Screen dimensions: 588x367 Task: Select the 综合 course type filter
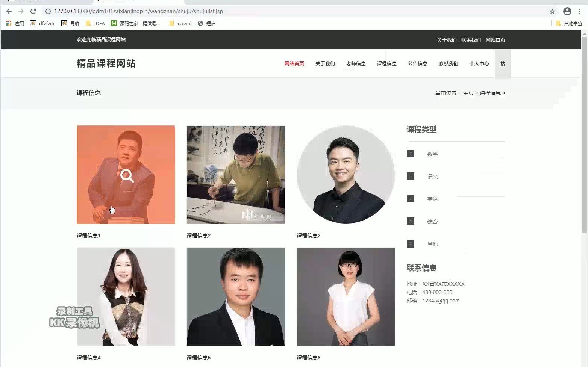[x=432, y=222]
